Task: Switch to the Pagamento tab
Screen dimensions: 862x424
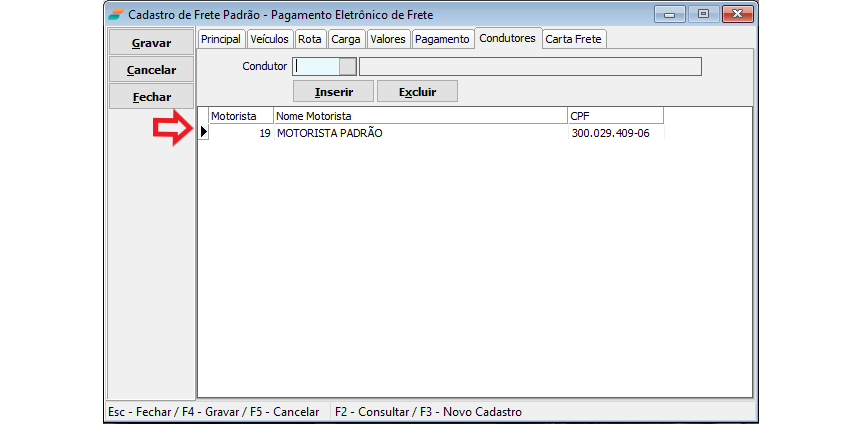Action: [x=441, y=39]
